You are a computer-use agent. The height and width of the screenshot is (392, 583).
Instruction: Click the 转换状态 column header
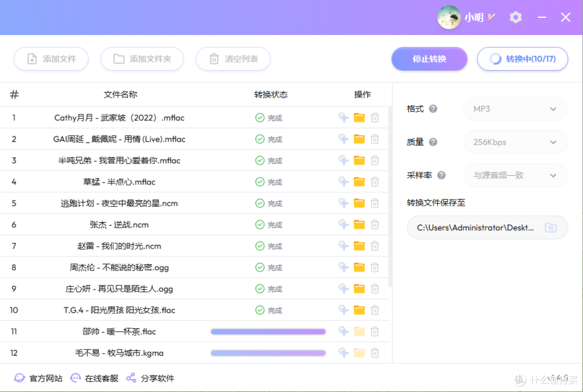270,95
